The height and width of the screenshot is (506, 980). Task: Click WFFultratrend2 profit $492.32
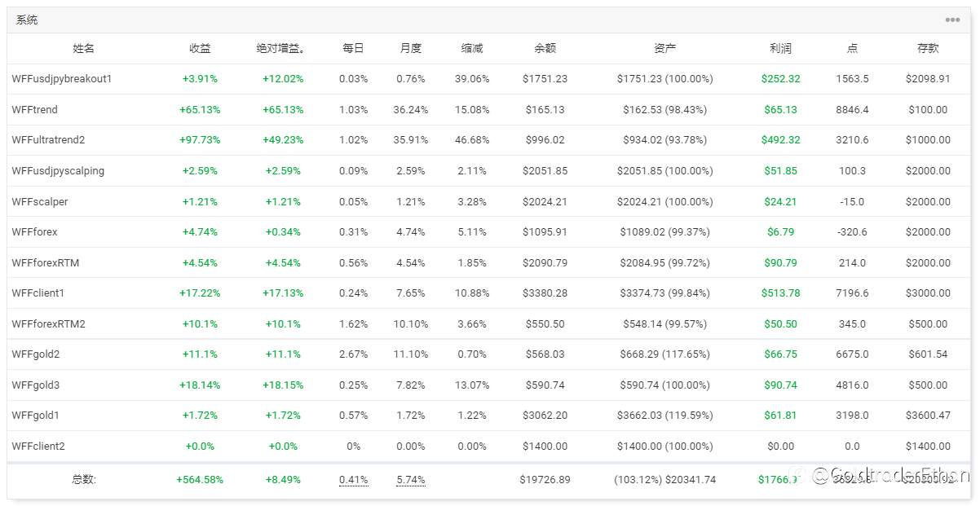[780, 140]
